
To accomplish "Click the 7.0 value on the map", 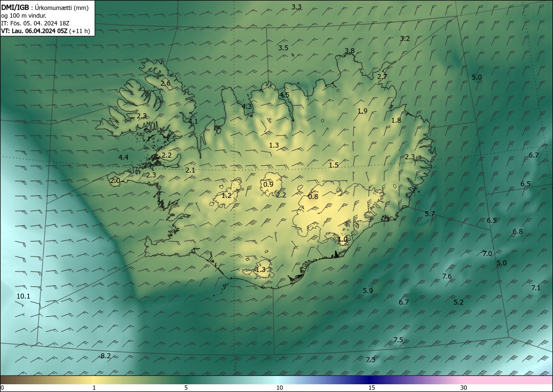I will 487,253.
